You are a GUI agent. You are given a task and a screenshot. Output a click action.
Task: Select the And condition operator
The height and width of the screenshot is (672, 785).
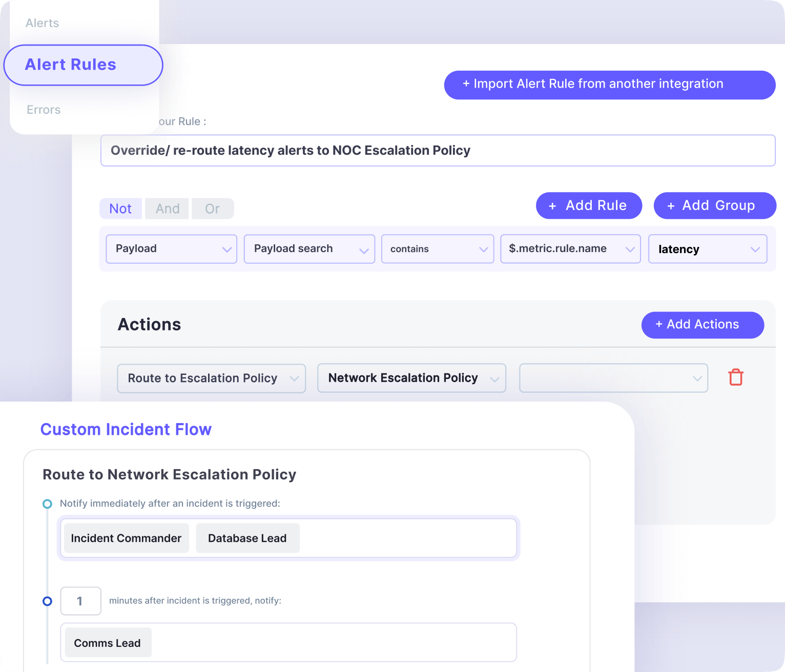click(x=167, y=209)
